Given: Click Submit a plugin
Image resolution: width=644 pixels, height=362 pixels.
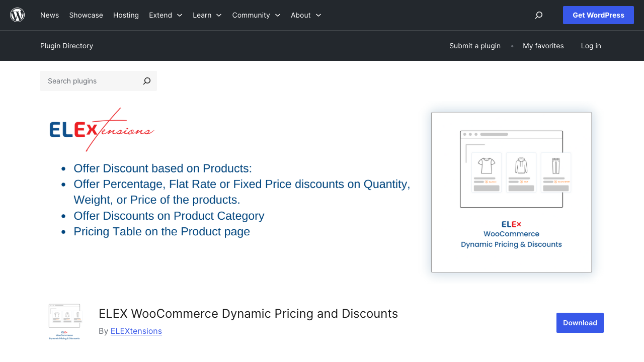Looking at the screenshot, I should pos(475,46).
